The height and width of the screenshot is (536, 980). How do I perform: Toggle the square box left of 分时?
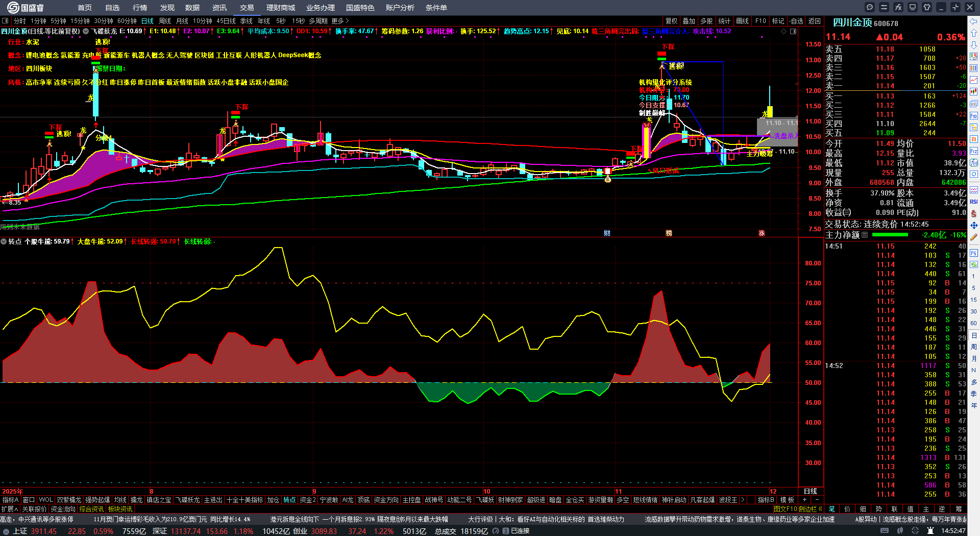click(x=6, y=21)
